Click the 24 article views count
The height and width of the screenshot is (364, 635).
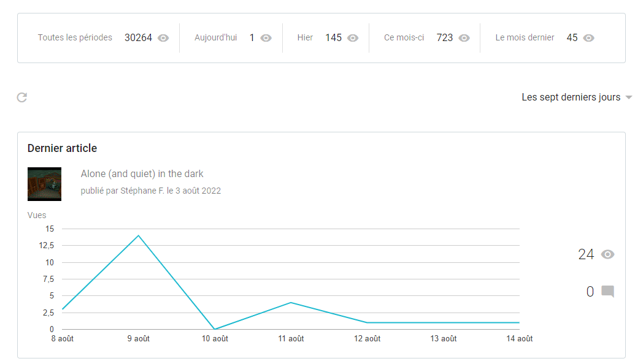point(586,254)
